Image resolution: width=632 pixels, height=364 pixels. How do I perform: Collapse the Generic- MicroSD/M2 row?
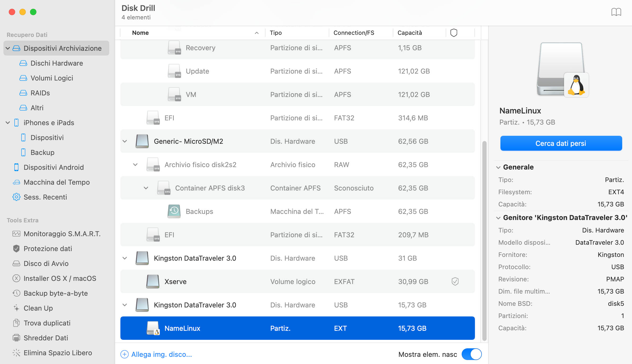click(125, 141)
